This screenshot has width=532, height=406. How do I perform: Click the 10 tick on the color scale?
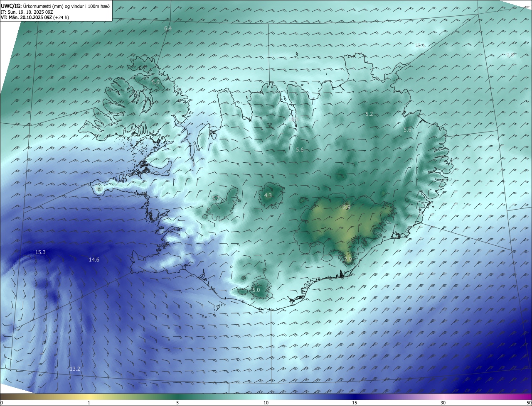(x=266, y=403)
